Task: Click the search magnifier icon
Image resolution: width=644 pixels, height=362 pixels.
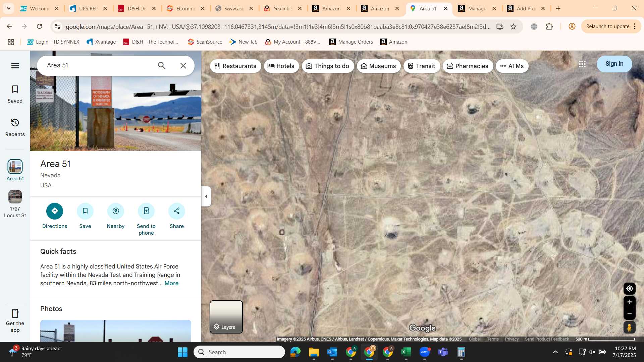Action: pyautogui.click(x=162, y=66)
